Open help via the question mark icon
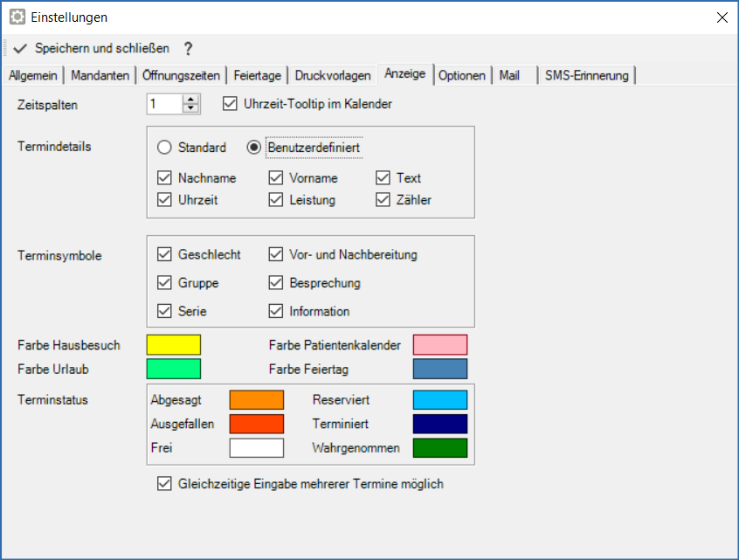 click(x=188, y=48)
